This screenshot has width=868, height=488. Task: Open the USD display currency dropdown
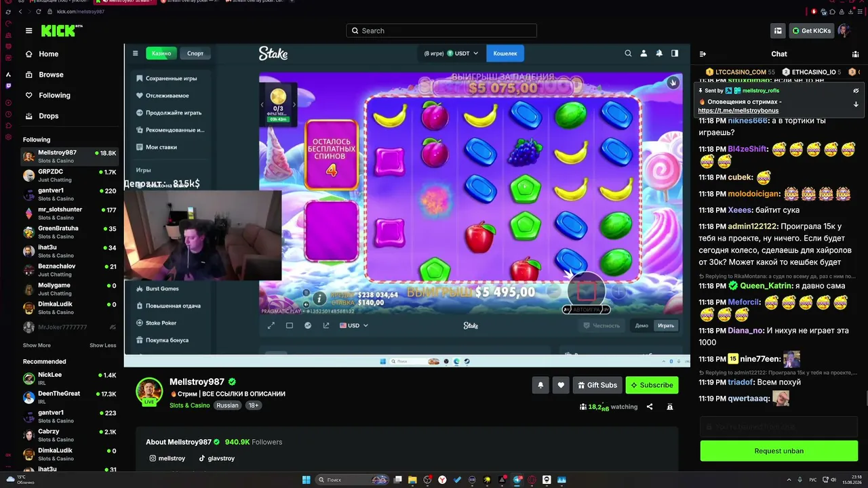click(x=354, y=325)
